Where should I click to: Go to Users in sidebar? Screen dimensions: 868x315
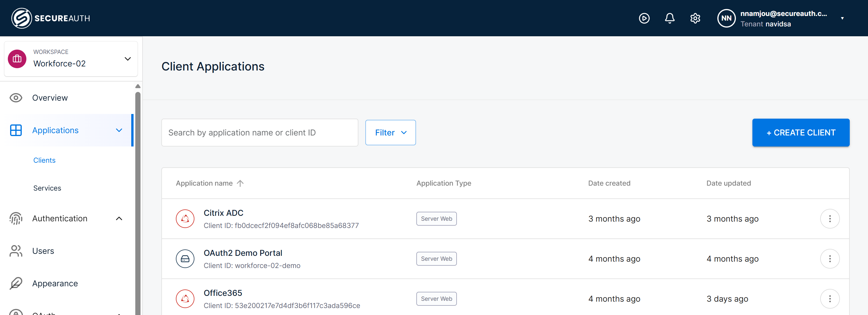tap(43, 251)
